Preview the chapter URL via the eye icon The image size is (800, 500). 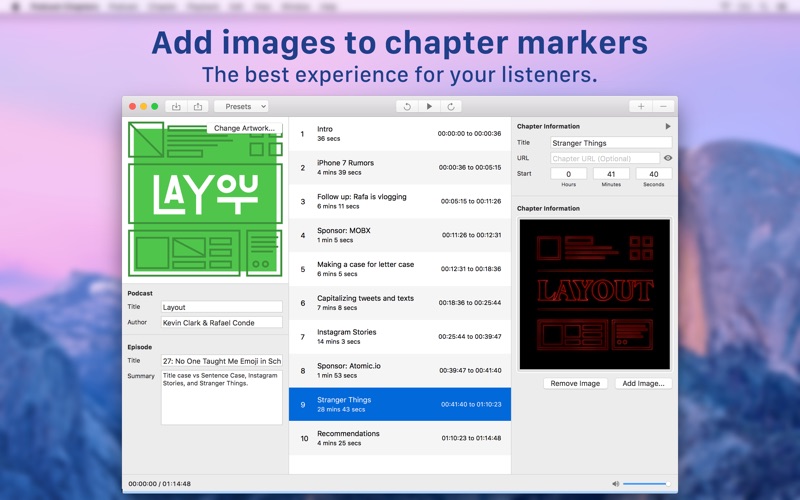pyautogui.click(x=668, y=158)
